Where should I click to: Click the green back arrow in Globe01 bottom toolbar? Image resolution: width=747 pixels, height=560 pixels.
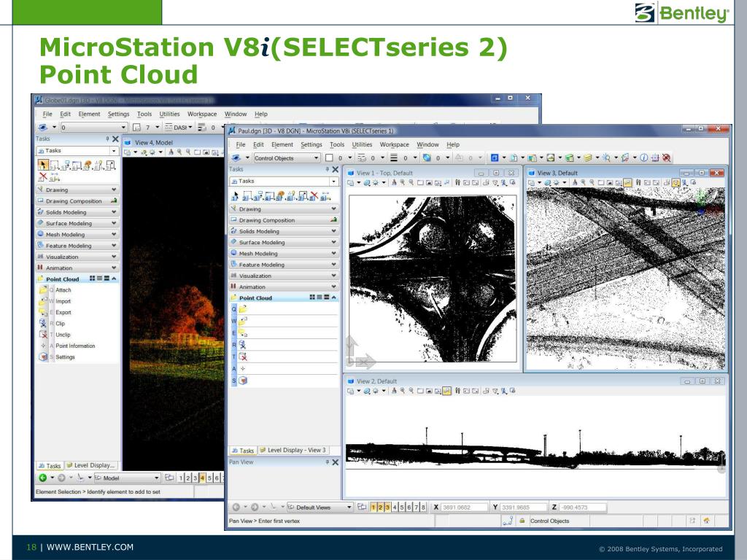[x=43, y=478]
